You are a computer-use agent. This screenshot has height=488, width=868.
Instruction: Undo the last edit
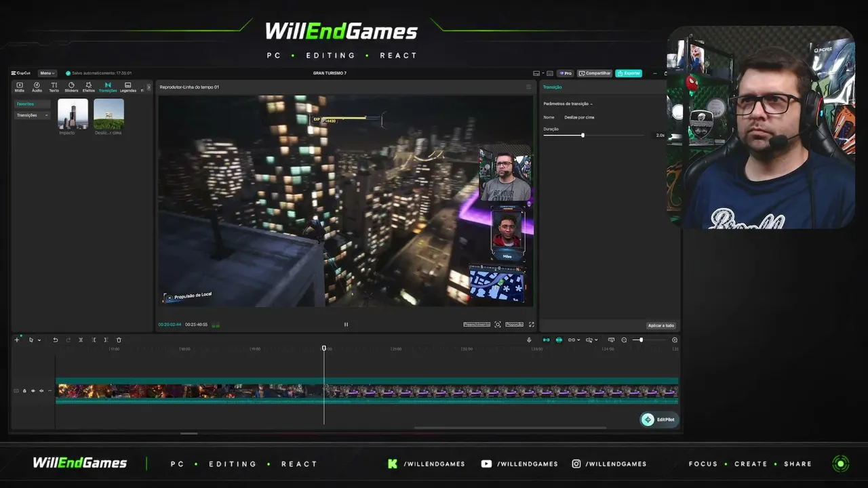pyautogui.click(x=56, y=340)
